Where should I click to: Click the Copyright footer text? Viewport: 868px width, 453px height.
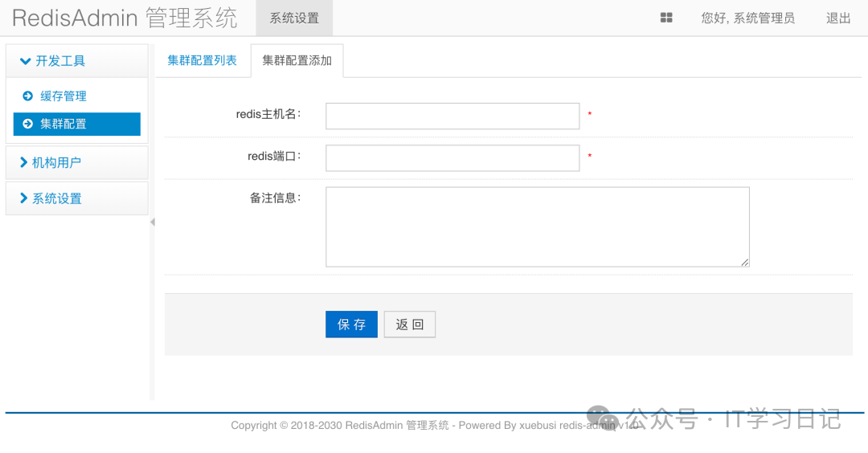(434, 426)
